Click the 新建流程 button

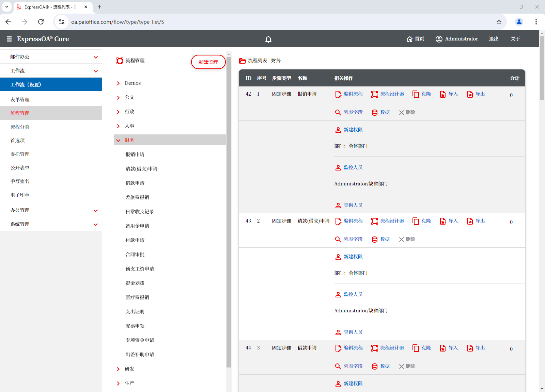pos(208,62)
